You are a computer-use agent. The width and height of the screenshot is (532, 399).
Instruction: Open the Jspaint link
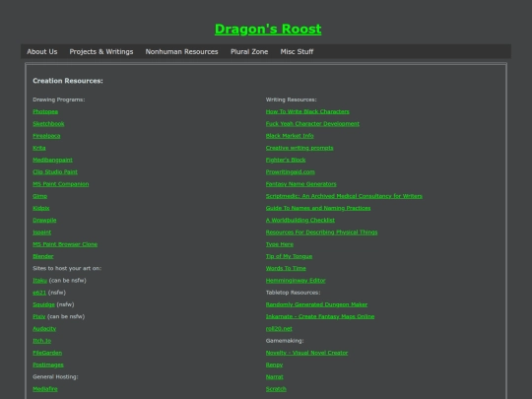click(x=41, y=233)
